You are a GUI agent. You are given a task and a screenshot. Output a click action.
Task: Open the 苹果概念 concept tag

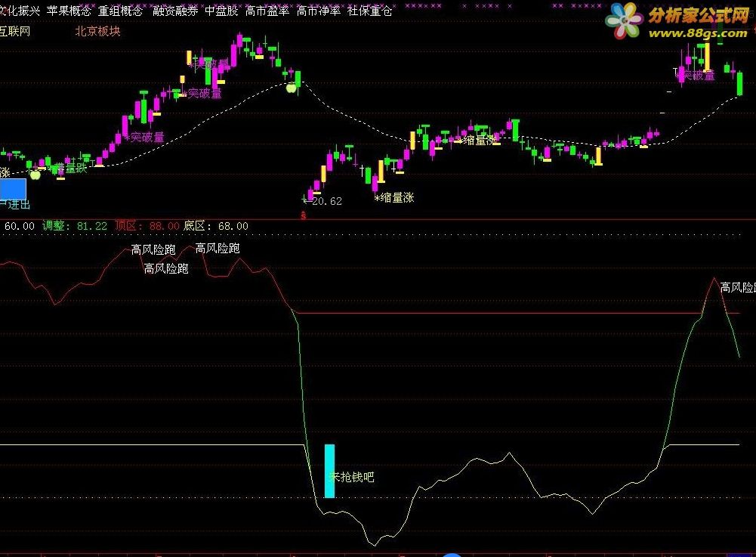pos(69,11)
